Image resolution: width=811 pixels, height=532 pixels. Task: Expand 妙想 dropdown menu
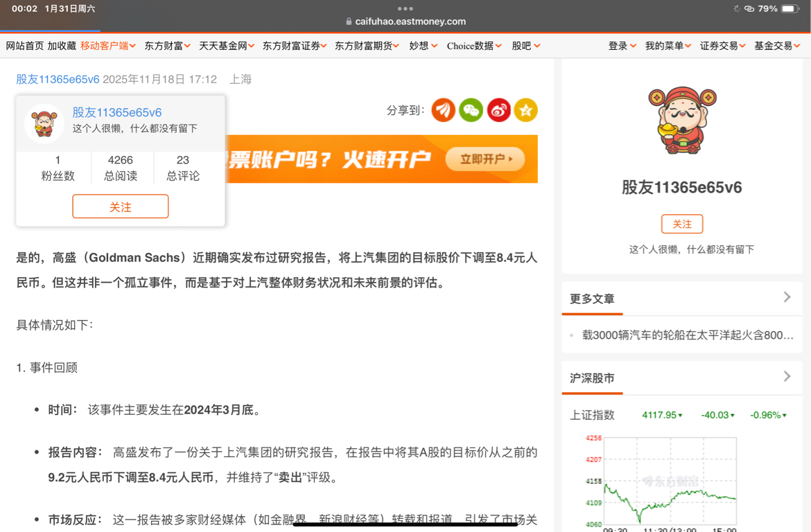click(x=424, y=46)
